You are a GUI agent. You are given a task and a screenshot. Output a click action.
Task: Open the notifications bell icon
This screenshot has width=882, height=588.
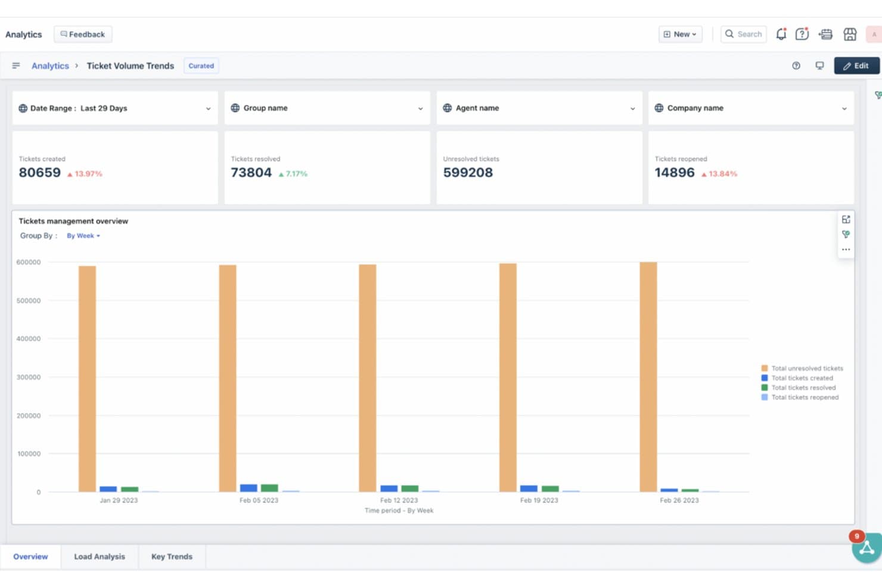[781, 34]
